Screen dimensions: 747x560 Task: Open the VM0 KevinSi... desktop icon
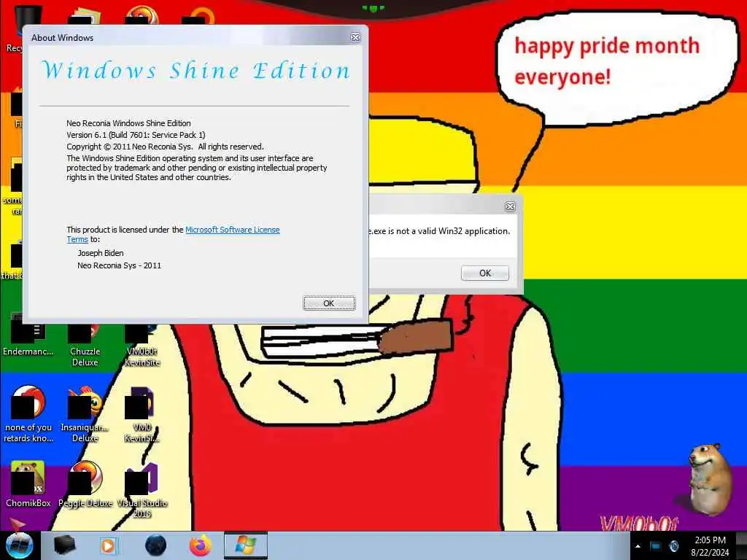(x=142, y=416)
